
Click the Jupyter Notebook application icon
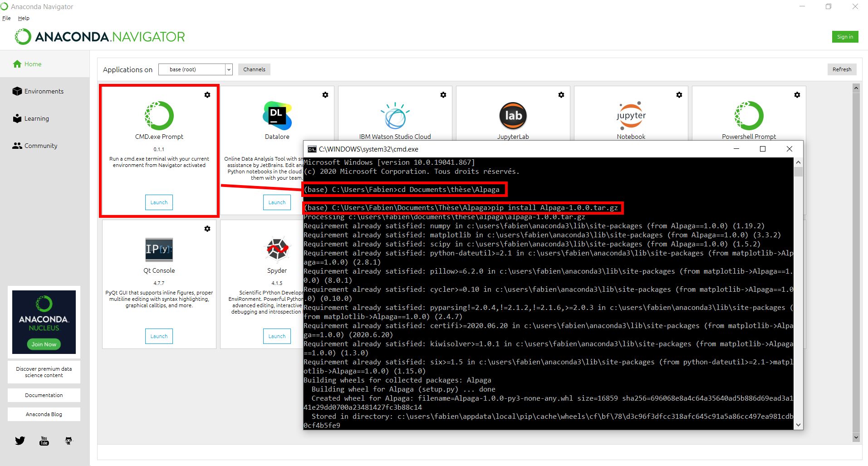[x=631, y=116]
